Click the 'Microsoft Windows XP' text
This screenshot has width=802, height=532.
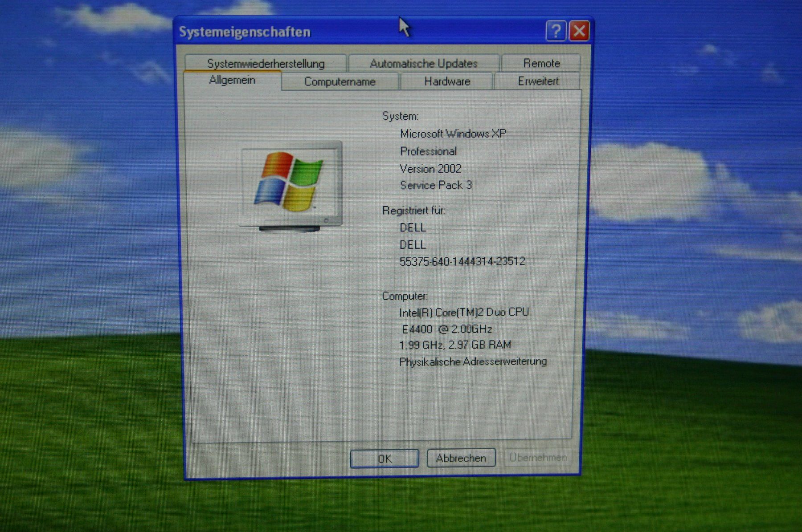pyautogui.click(x=453, y=134)
